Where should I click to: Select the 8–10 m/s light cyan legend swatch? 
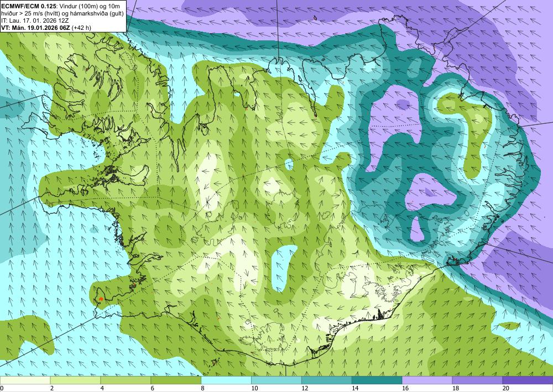click(226, 380)
